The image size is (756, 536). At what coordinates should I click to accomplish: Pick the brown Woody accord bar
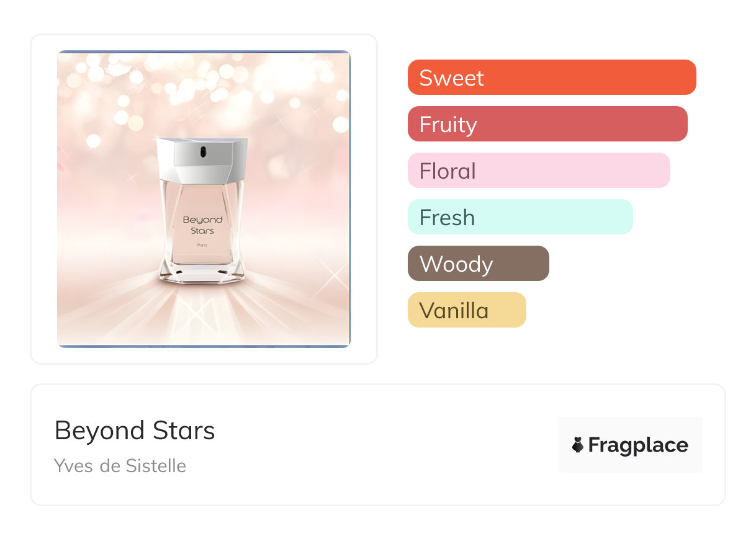pyautogui.click(x=478, y=264)
